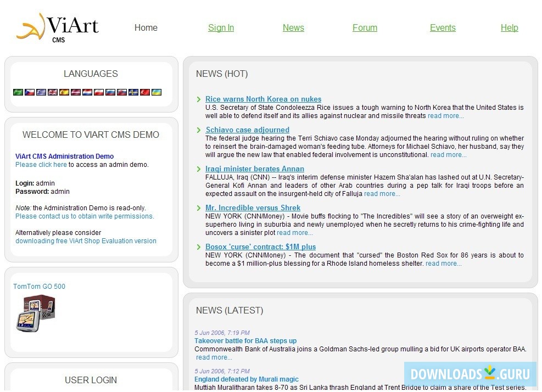Open the Help page
This screenshot has height=392, width=542.
(510, 27)
